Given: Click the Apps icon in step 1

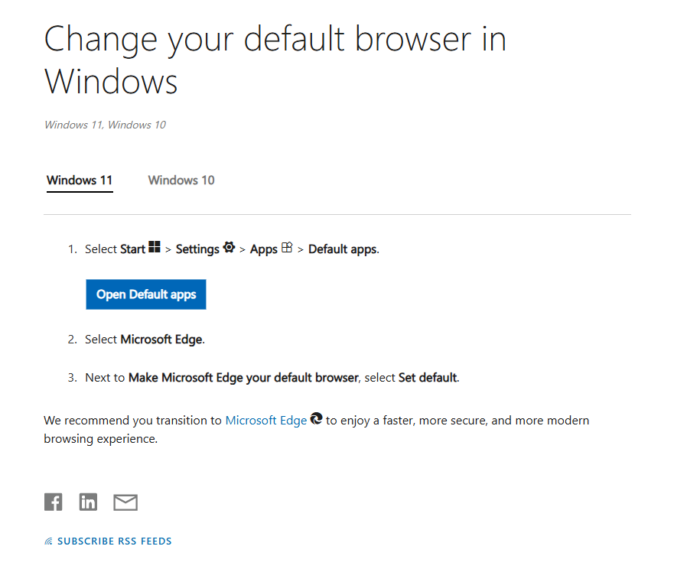Looking at the screenshot, I should click(x=287, y=248).
